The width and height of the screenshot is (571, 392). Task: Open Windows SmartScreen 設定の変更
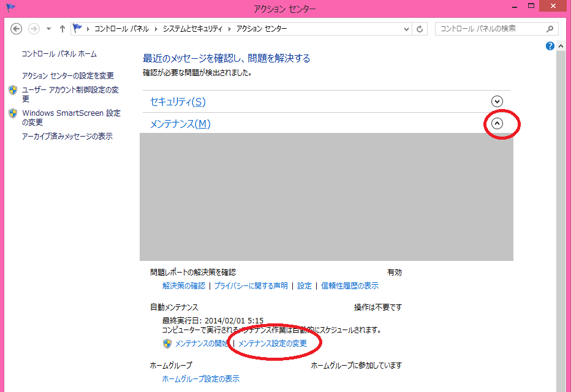click(71, 117)
